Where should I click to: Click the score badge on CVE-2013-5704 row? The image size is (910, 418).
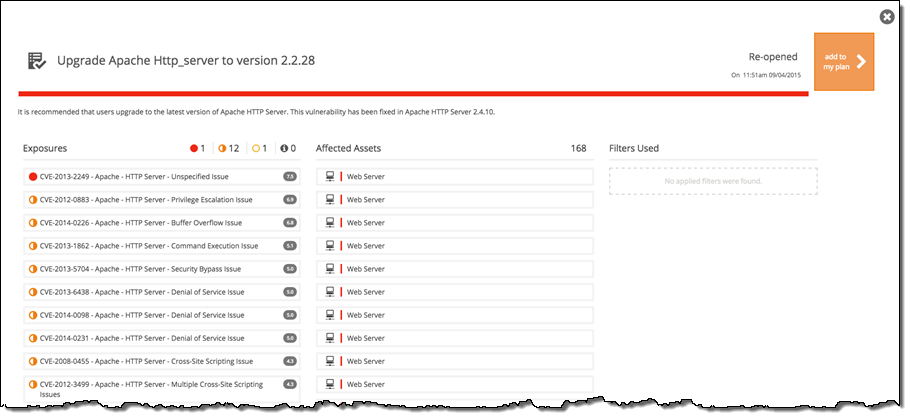[290, 269]
